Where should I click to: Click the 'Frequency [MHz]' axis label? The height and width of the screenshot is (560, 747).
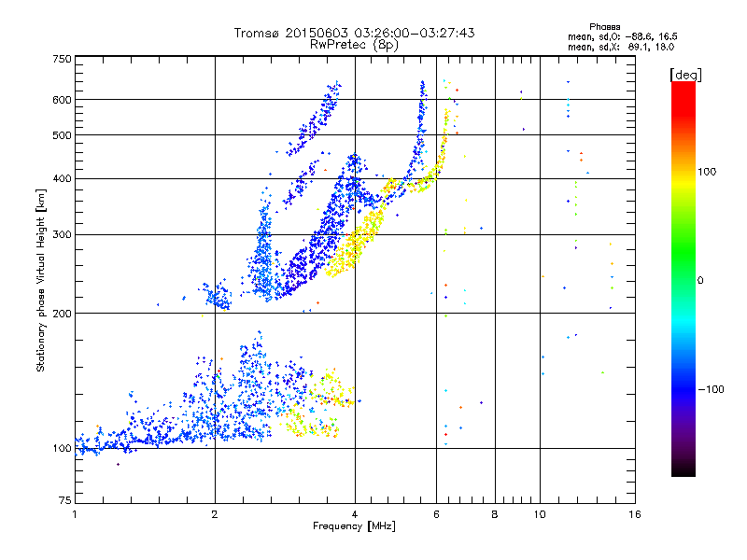tap(354, 526)
